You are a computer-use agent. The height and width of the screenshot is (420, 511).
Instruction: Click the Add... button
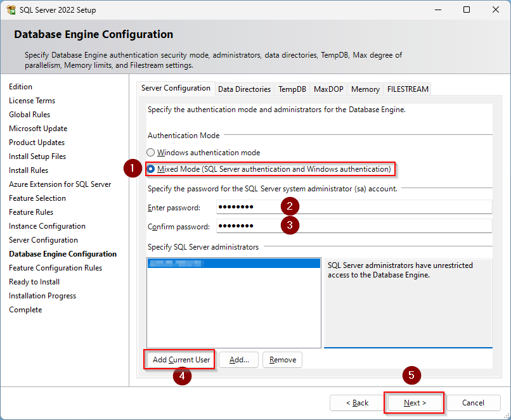[x=239, y=360]
